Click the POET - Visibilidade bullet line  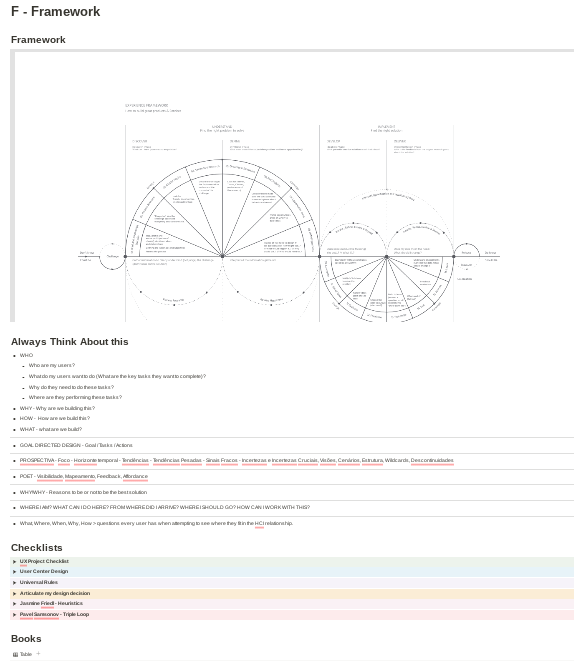tap(84, 476)
